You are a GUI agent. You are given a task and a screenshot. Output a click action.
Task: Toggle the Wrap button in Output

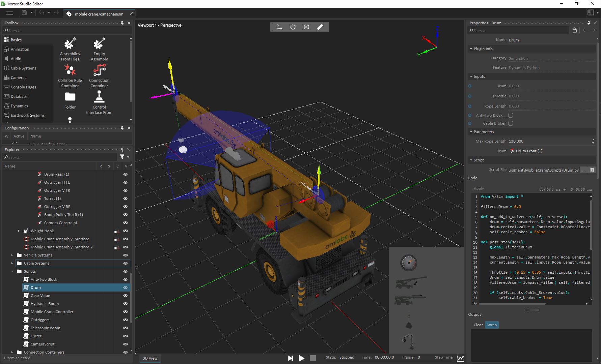[x=492, y=325]
